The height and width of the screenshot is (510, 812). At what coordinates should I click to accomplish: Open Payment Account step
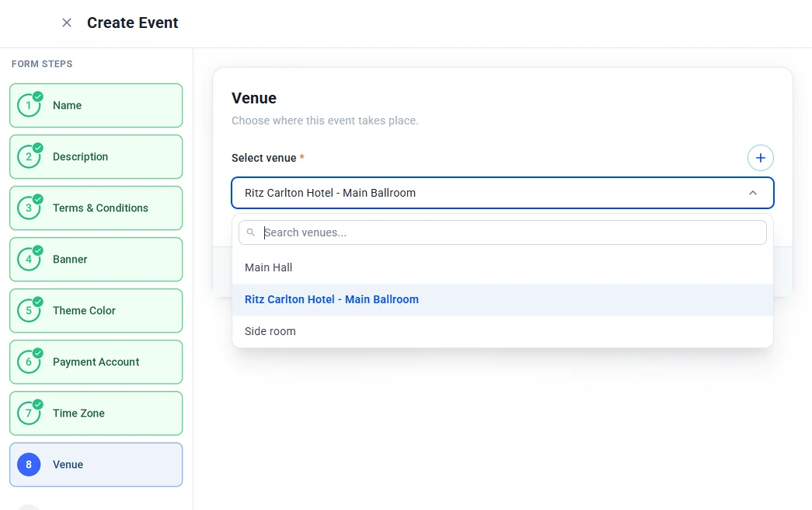96,362
